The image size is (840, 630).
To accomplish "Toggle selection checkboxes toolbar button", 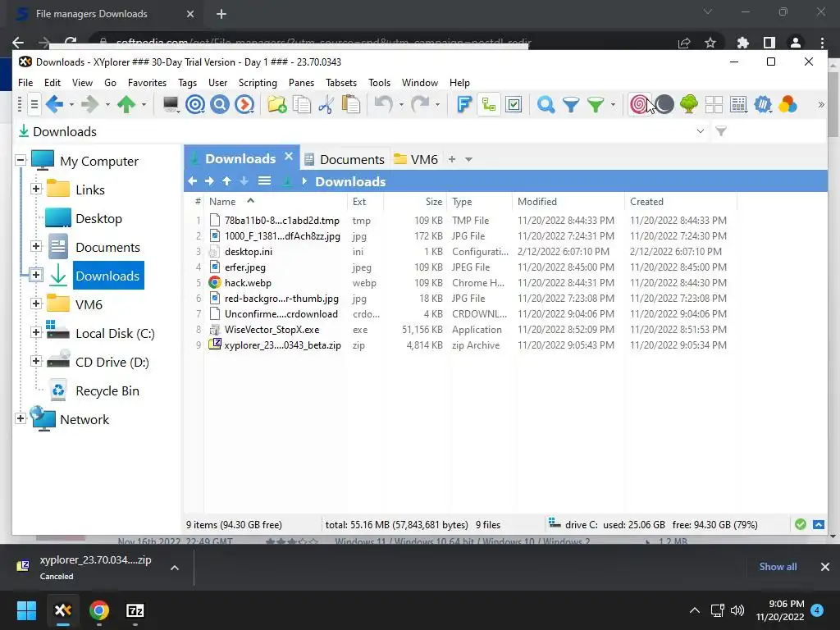I will pyautogui.click(x=514, y=104).
